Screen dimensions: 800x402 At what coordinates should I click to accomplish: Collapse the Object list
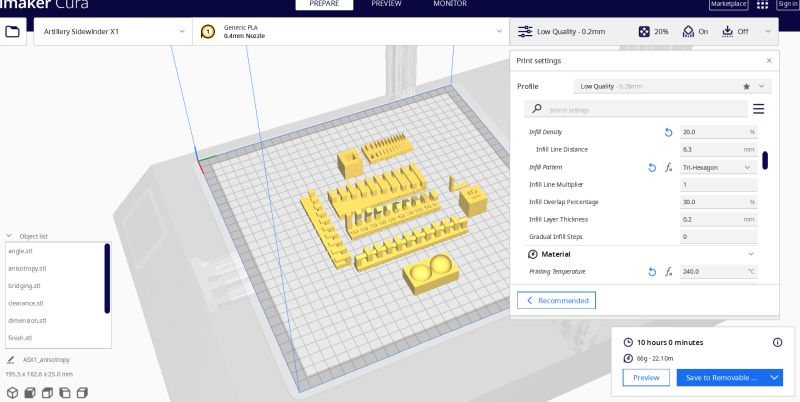(9, 236)
